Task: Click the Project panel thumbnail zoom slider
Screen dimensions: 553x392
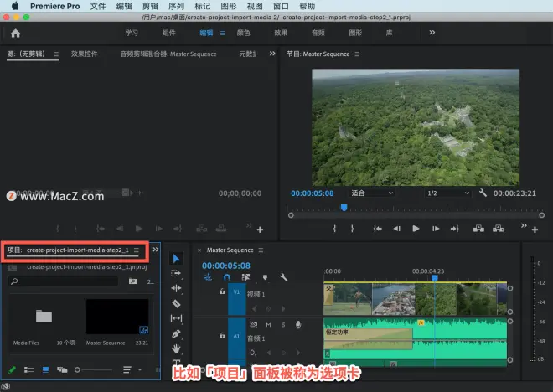Action: 94,369
